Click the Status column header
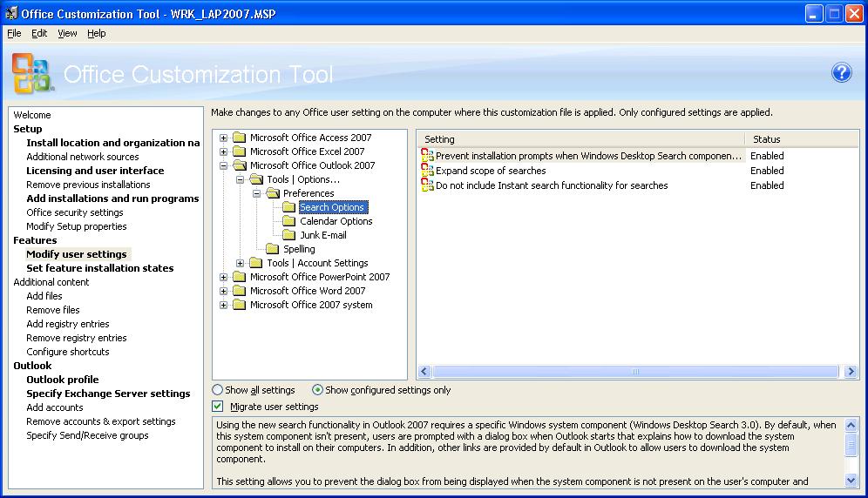The width and height of the screenshot is (868, 498). [x=802, y=139]
